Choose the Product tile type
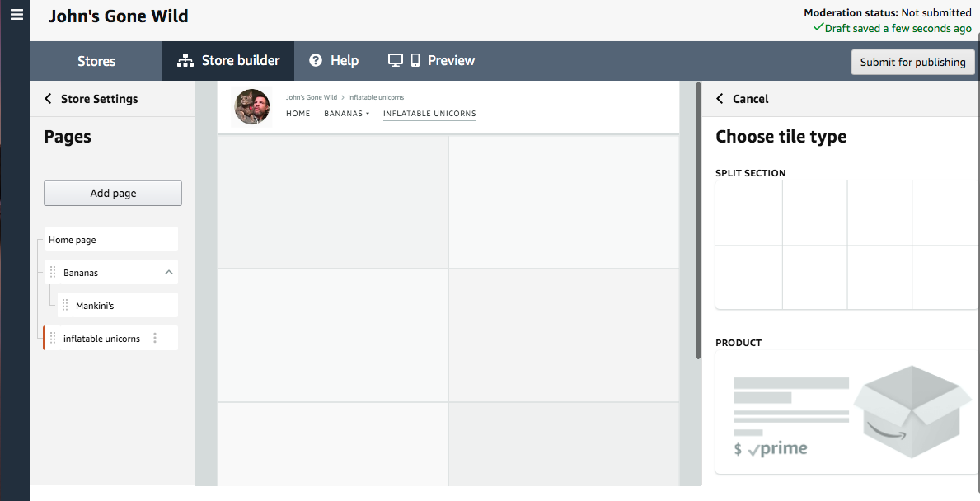 (846, 412)
